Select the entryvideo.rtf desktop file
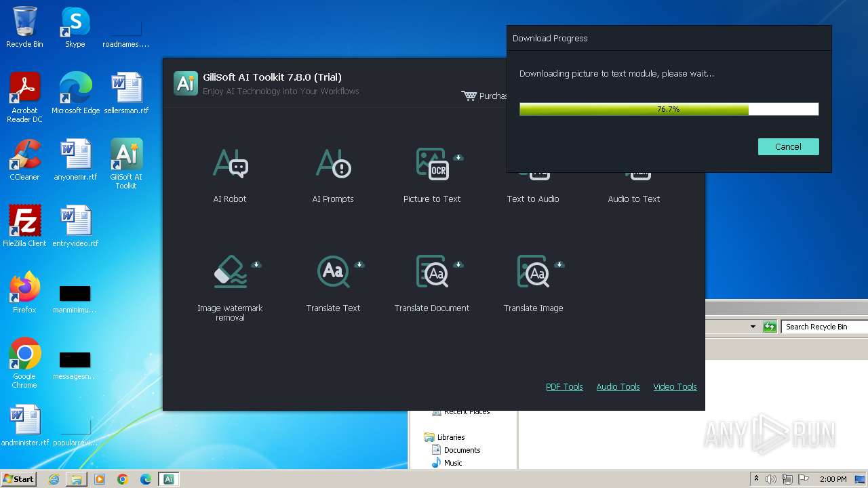 point(75,226)
